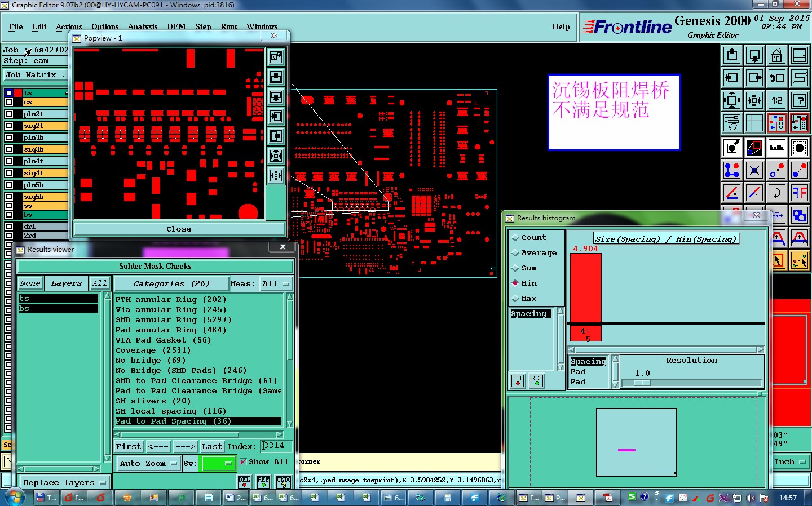Image resolution: width=812 pixels, height=506 pixels.
Task: Click the pan left icon in right toolbar
Action: point(732,78)
